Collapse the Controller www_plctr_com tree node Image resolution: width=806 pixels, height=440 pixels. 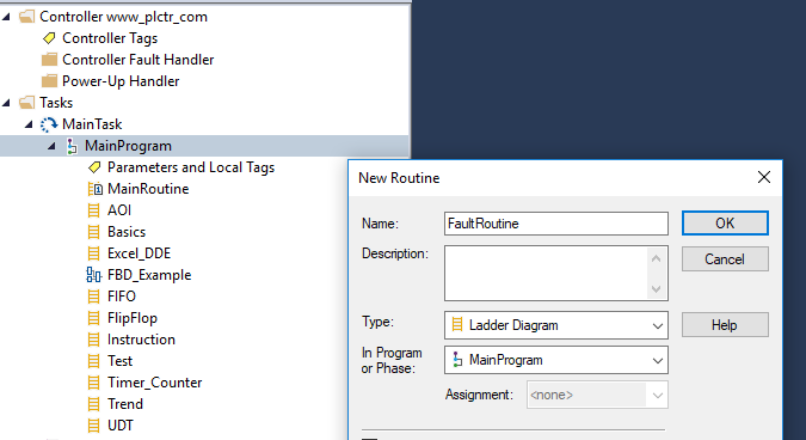[x=6, y=17]
